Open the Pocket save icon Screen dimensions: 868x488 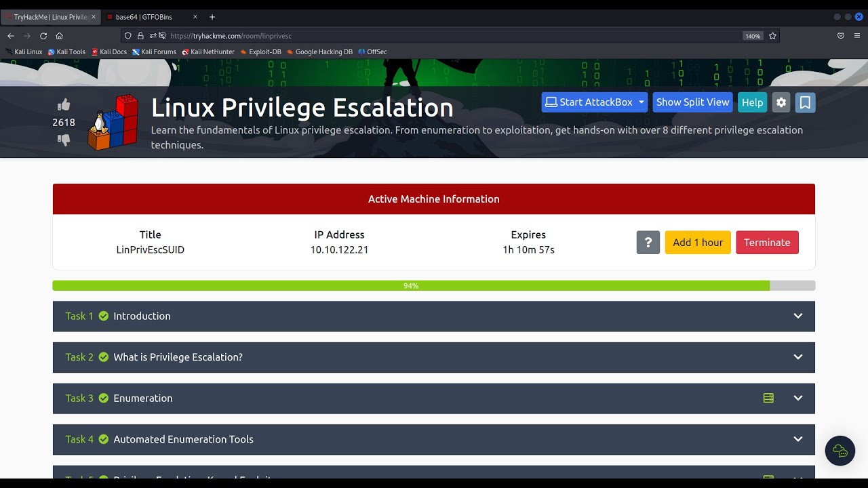pos(841,36)
